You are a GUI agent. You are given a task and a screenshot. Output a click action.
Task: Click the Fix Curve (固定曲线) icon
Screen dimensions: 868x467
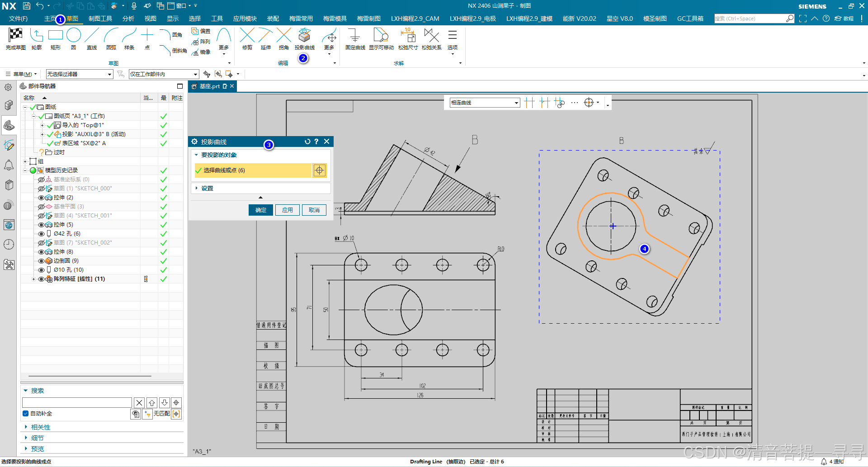coord(355,35)
